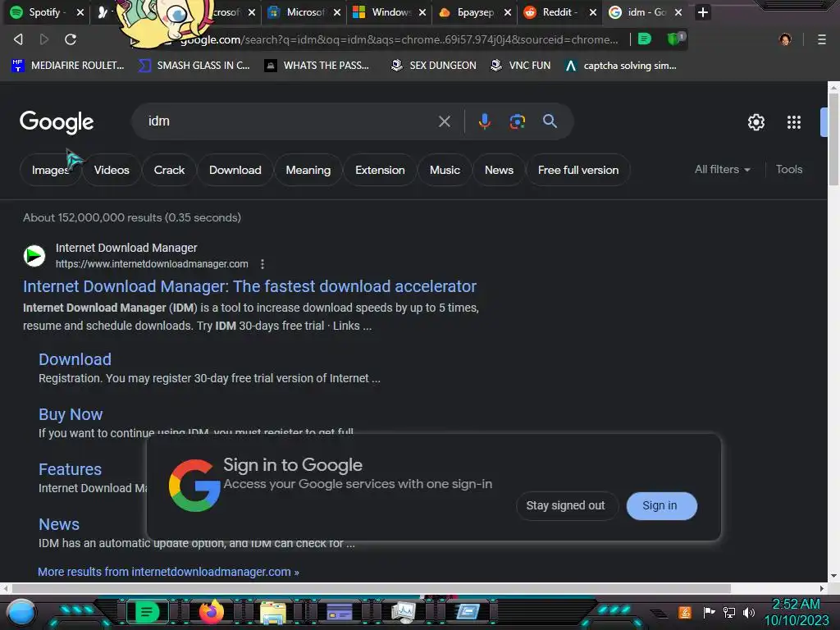Open the browser hamburger menu
840x630 pixels.
point(822,39)
